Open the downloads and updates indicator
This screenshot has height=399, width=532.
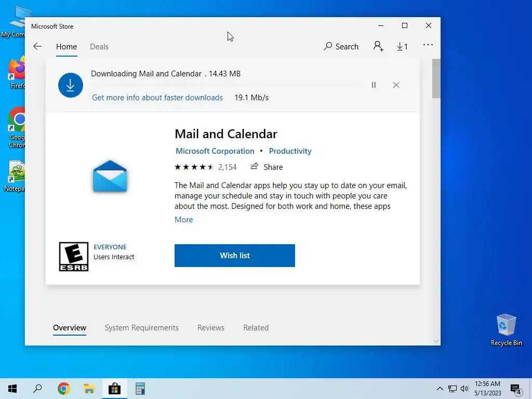pos(403,46)
